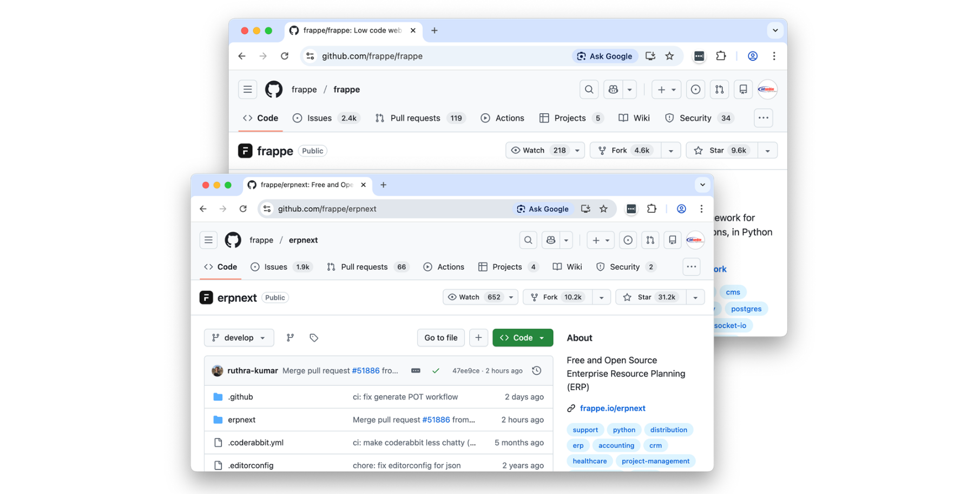Click the search magnifier icon in header
This screenshot has height=494, width=980.
point(528,240)
